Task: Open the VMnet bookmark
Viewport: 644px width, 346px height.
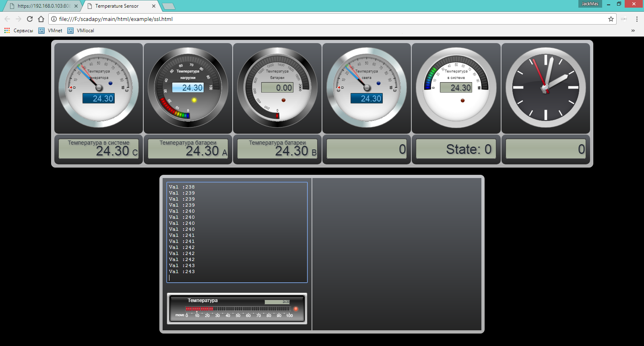Action: [50, 31]
